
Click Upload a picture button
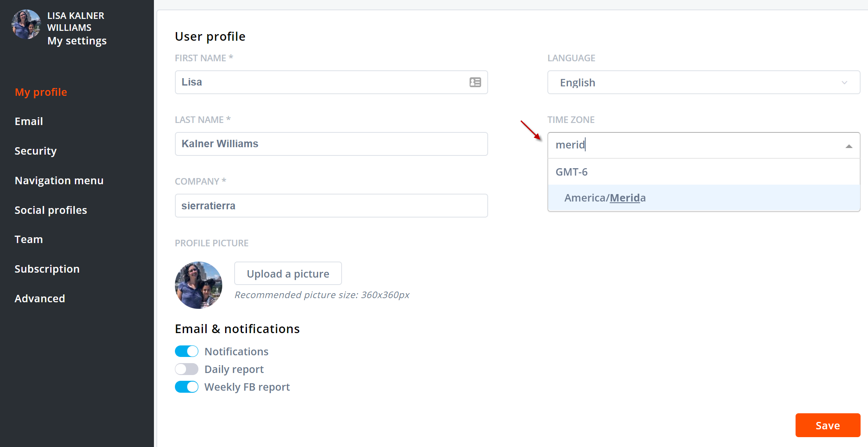point(288,273)
